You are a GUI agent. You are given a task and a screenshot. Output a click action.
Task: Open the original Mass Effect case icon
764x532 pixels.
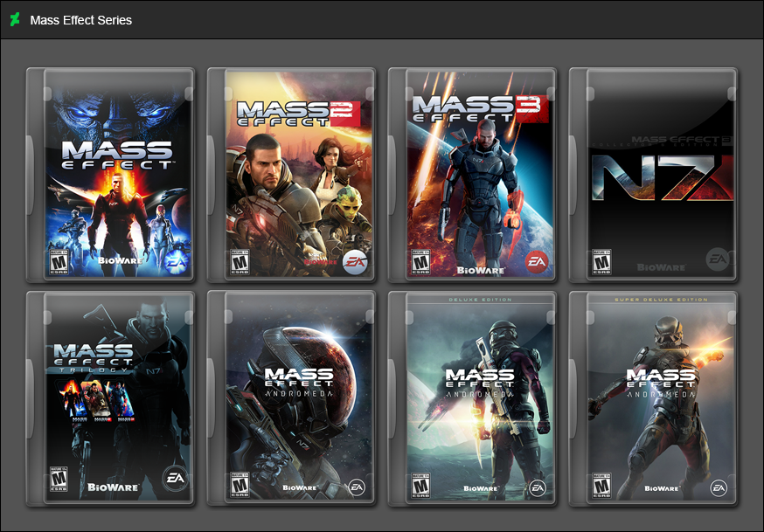click(118, 173)
